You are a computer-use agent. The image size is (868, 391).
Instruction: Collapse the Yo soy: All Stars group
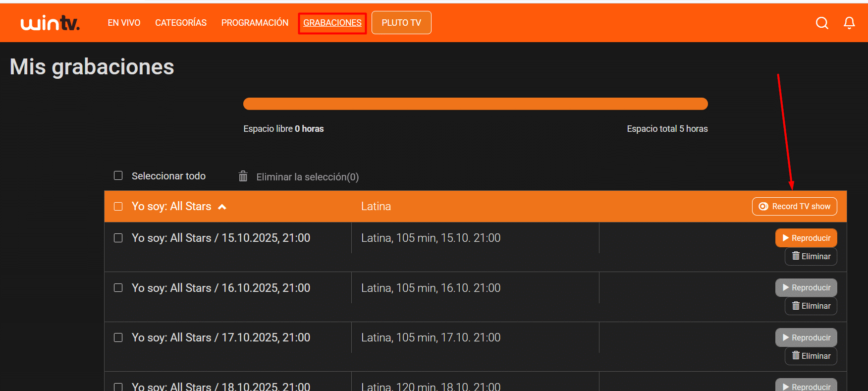point(222,207)
